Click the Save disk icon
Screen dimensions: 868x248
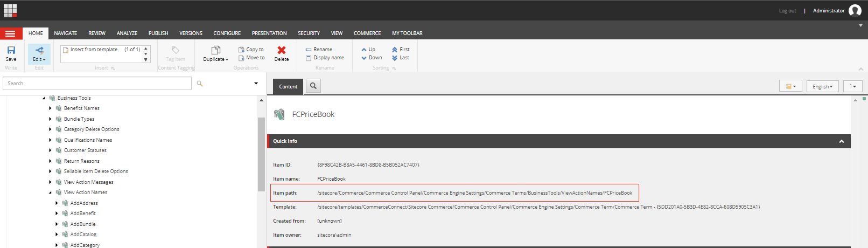(11, 50)
